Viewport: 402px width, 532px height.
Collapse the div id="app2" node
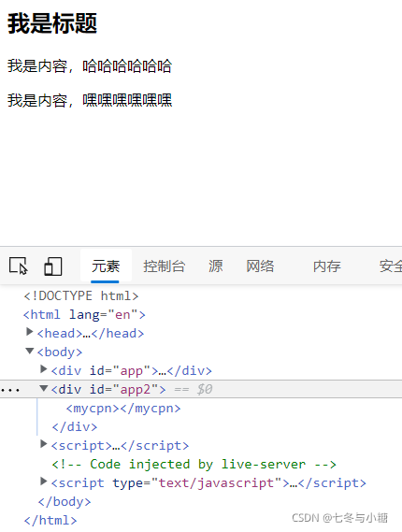44,388
